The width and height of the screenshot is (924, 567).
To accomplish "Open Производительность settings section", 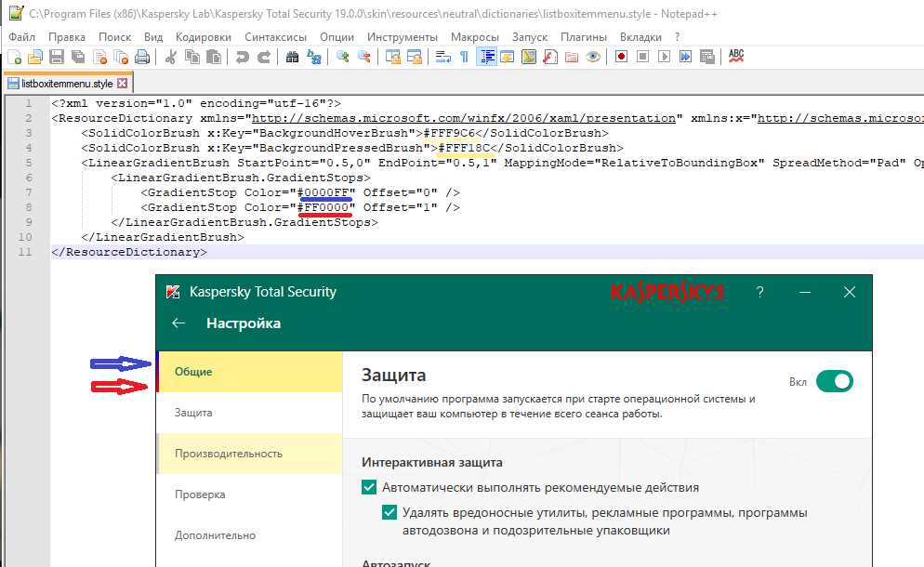I will click(228, 454).
